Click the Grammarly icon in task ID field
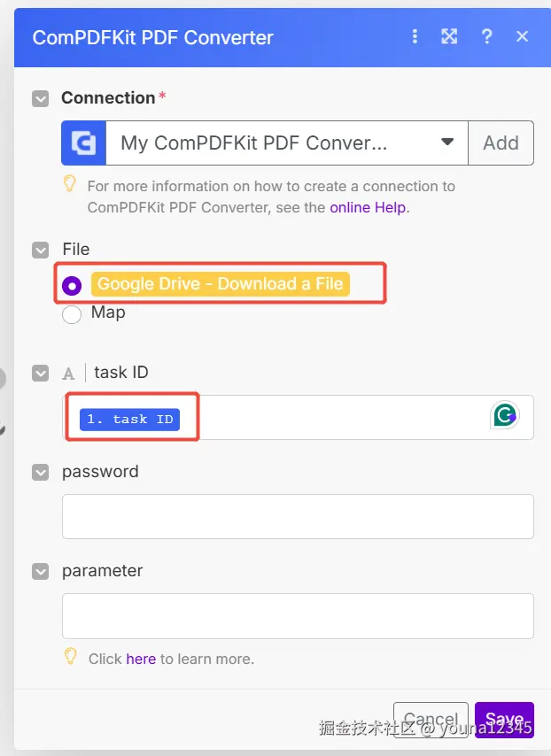The height and width of the screenshot is (756, 551). point(505,416)
